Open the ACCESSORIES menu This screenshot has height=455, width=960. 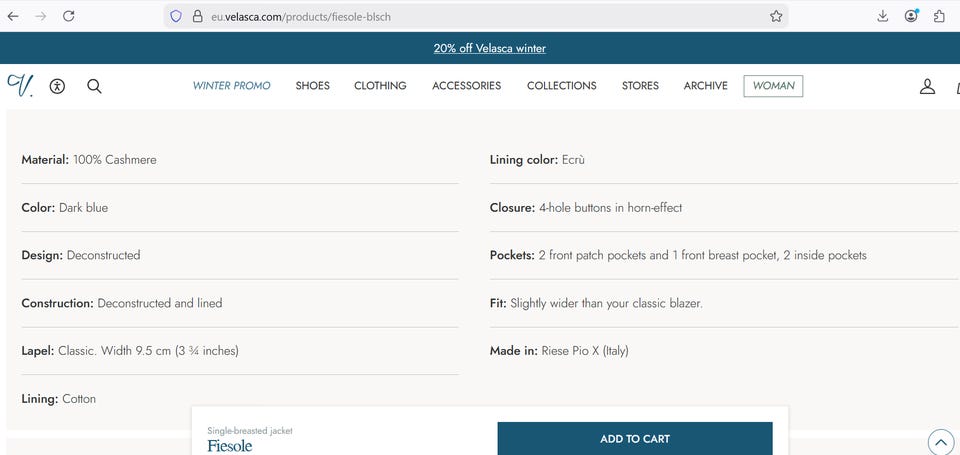(x=466, y=86)
